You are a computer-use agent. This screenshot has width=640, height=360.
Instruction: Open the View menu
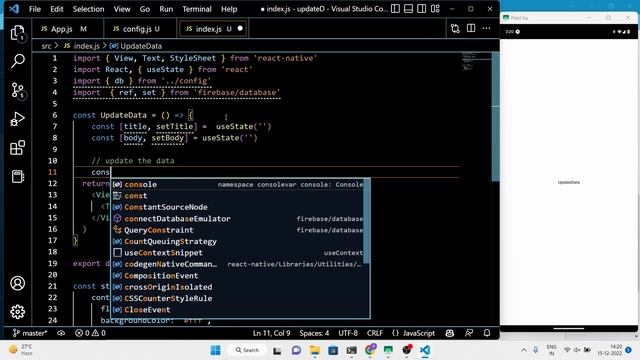click(122, 9)
